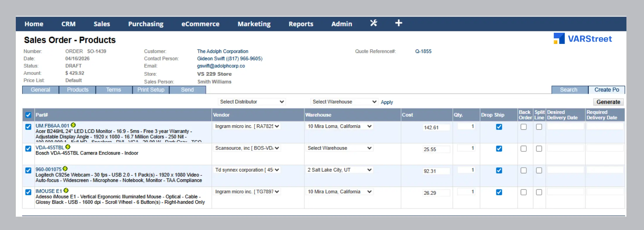Click the cost field showing 142.61
The height and width of the screenshot is (230, 644).
436,128
